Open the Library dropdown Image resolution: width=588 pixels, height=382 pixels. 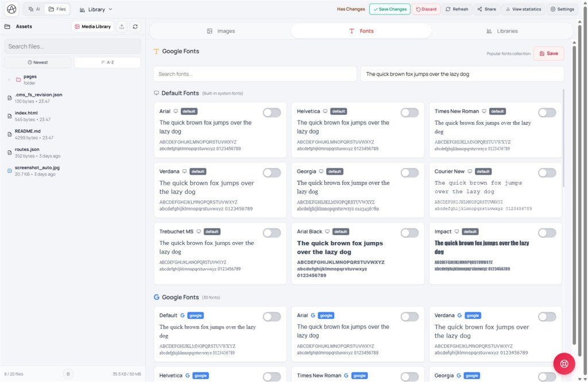pyautogui.click(x=96, y=9)
